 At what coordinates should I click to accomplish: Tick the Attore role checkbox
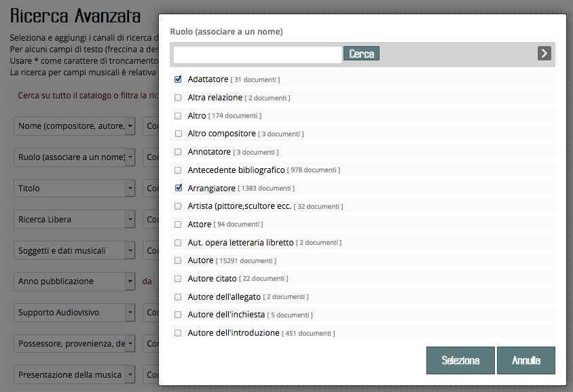click(178, 224)
